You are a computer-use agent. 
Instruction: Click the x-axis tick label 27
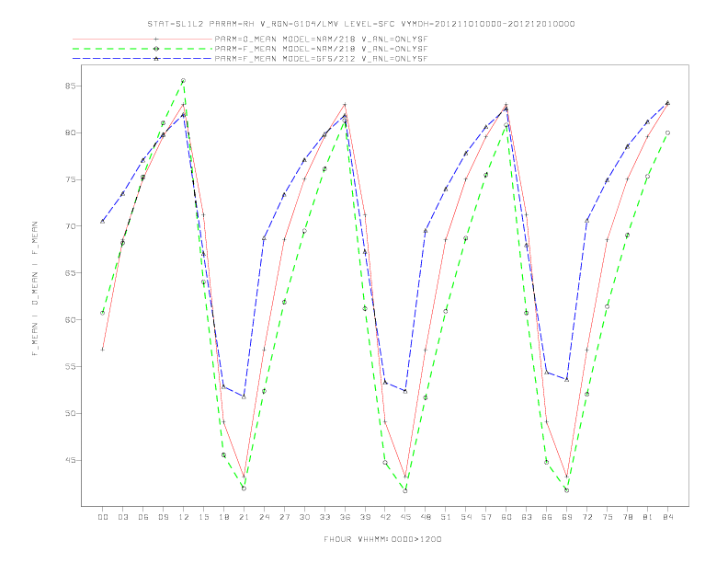pos(284,517)
